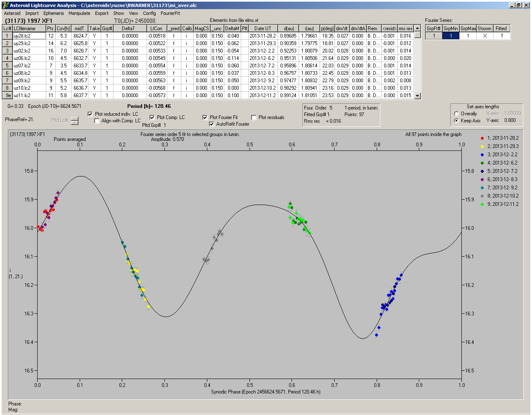Open the Export menu

[102, 13]
